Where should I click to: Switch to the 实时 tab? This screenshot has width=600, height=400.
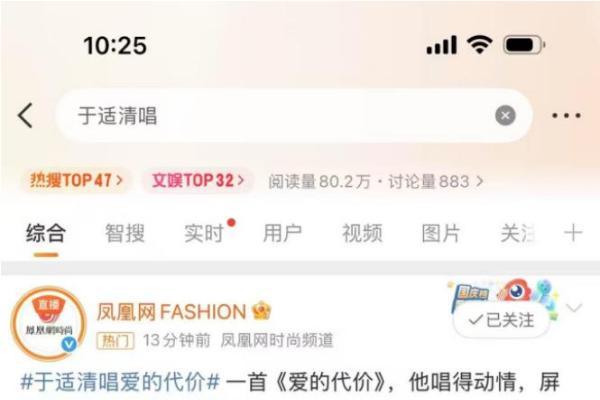click(204, 233)
